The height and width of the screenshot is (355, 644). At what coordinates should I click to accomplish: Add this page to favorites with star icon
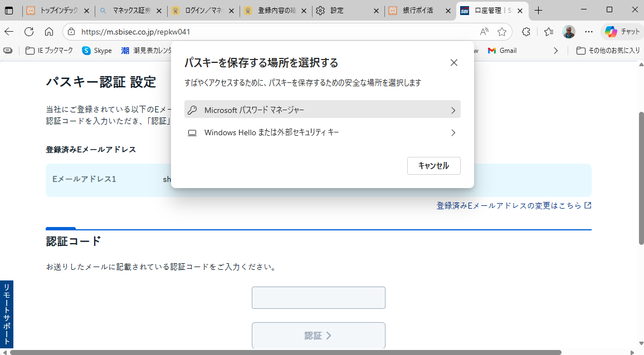pos(502,32)
